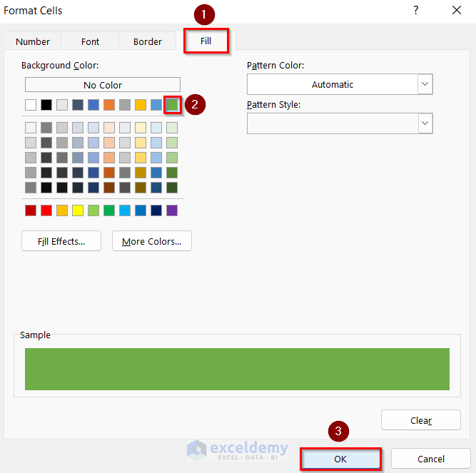The image size is (476, 473).
Task: Expand the Pattern Style dropdown arrow
Action: click(425, 123)
